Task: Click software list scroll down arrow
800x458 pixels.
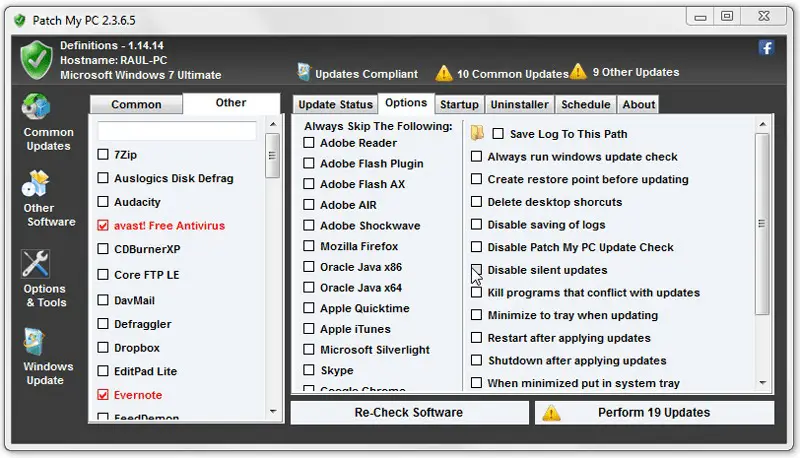Action: tap(273, 411)
